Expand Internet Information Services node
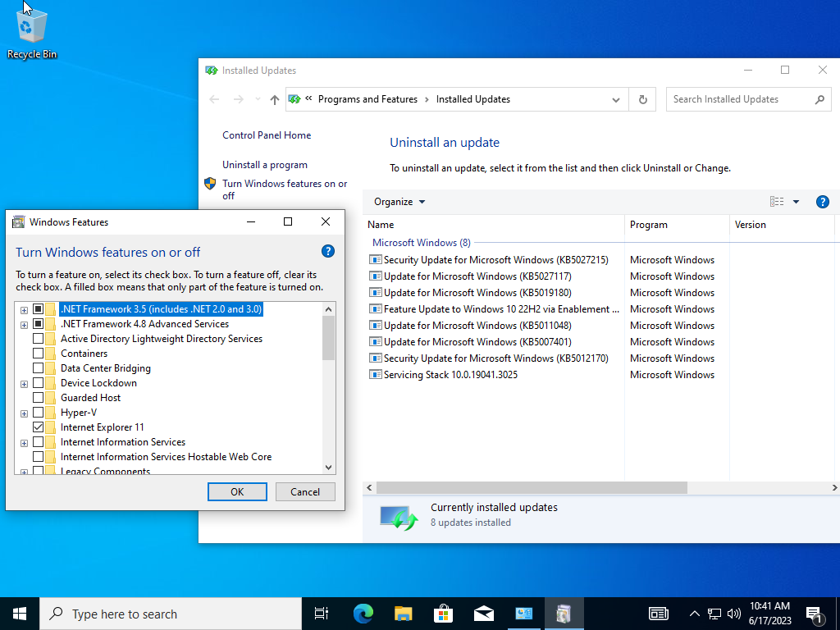Image resolution: width=840 pixels, height=630 pixels. pyautogui.click(x=24, y=443)
